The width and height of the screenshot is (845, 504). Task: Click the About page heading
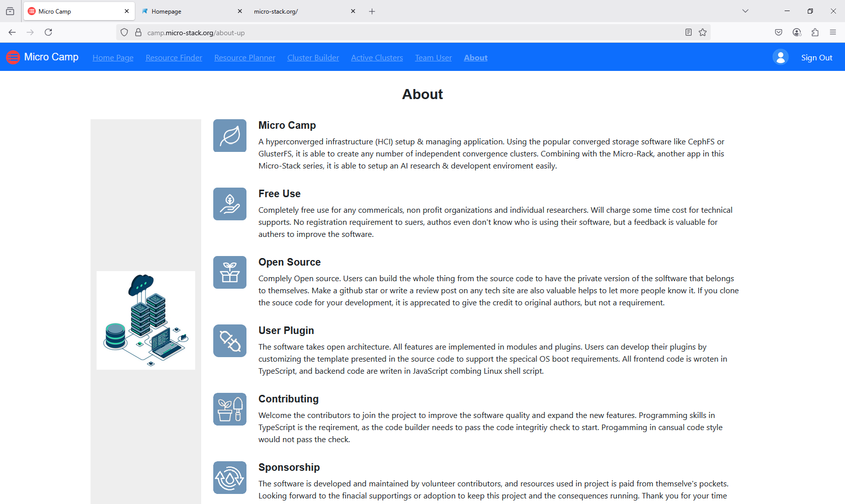point(422,95)
